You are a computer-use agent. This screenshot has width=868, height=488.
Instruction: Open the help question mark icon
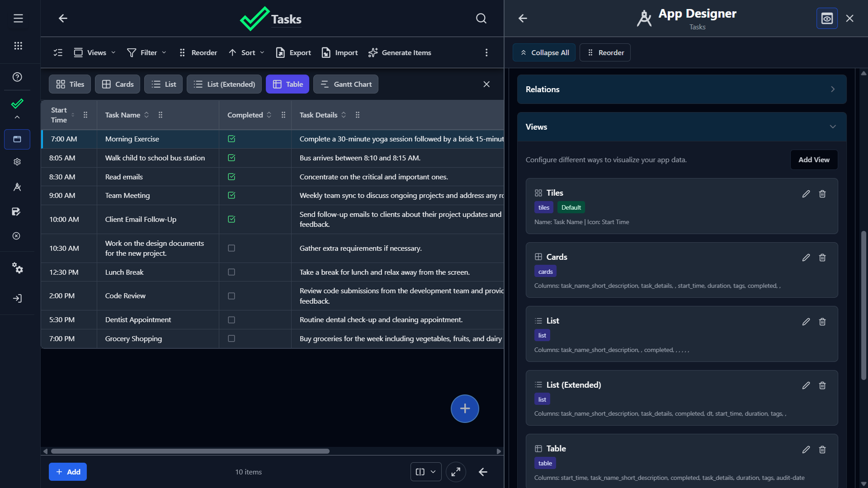pos(17,77)
